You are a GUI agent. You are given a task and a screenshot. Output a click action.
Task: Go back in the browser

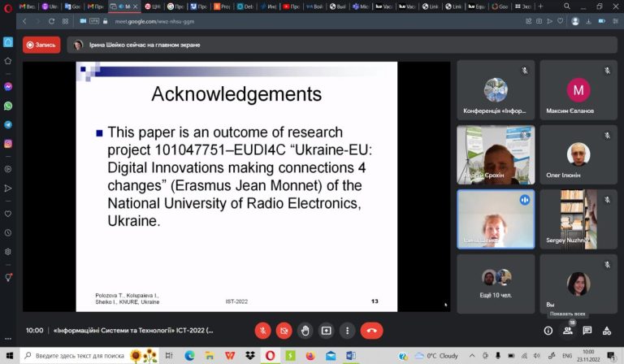pos(24,21)
